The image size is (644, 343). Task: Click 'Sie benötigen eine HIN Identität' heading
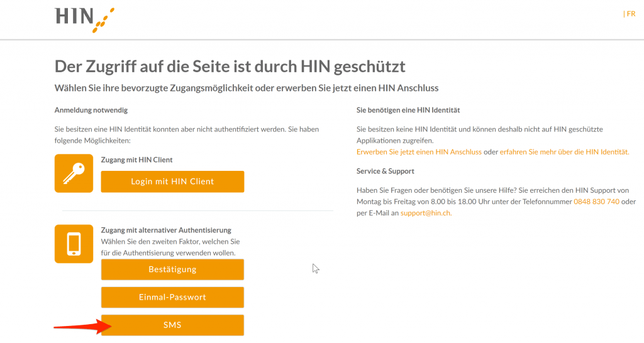click(x=408, y=110)
